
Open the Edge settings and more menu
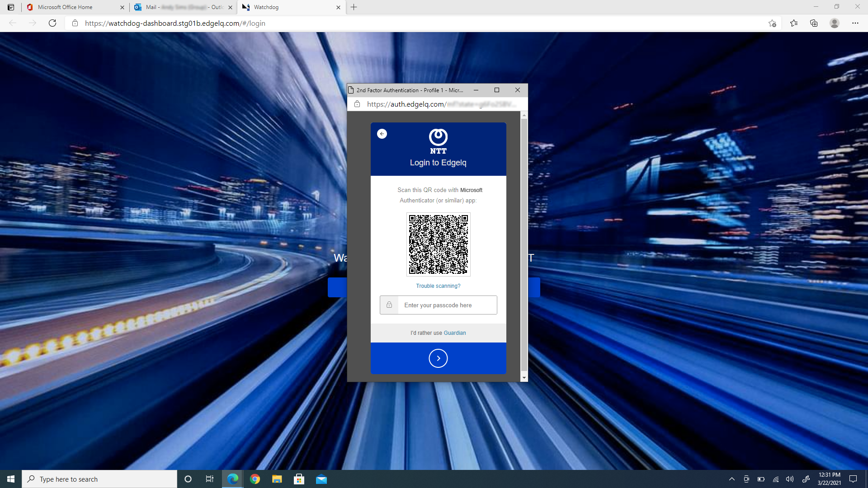855,23
